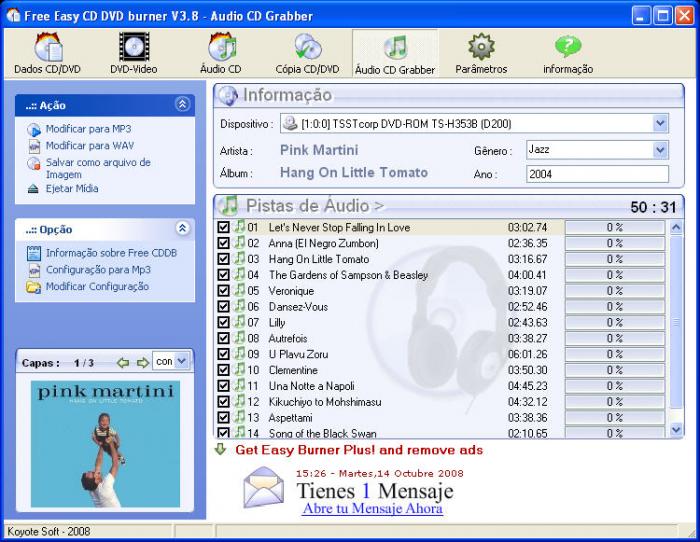Select track title Song of the Black Swan
The image size is (700, 542).
pyautogui.click(x=322, y=433)
